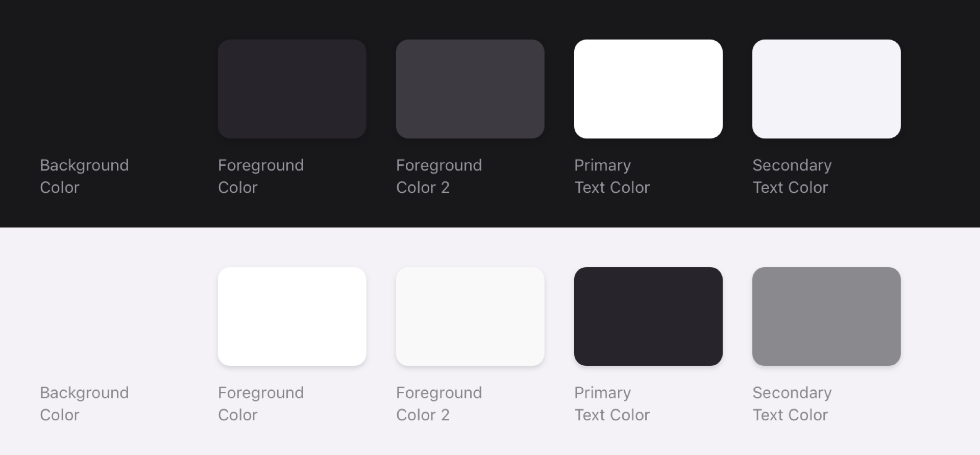The height and width of the screenshot is (455, 980).
Task: Choose dark theme Secondary Text Color swatch
Action: pos(826,89)
